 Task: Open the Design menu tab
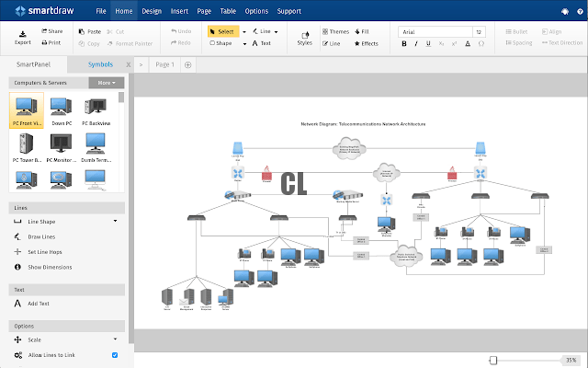(152, 11)
